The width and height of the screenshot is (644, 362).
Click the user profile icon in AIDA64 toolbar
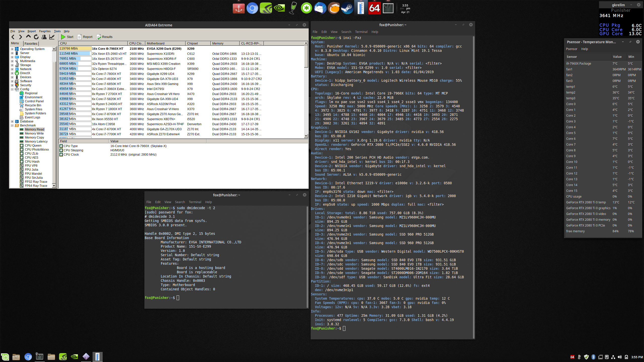44,37
